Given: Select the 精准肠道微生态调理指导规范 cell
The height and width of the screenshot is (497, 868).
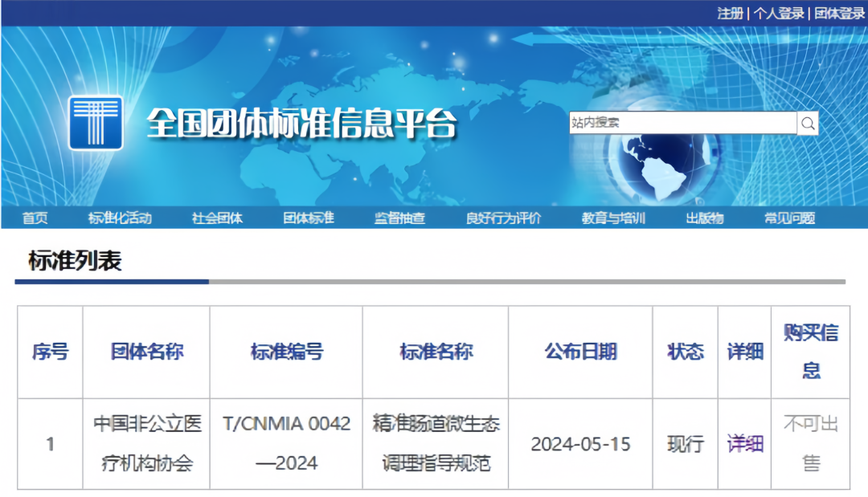Looking at the screenshot, I should [436, 443].
